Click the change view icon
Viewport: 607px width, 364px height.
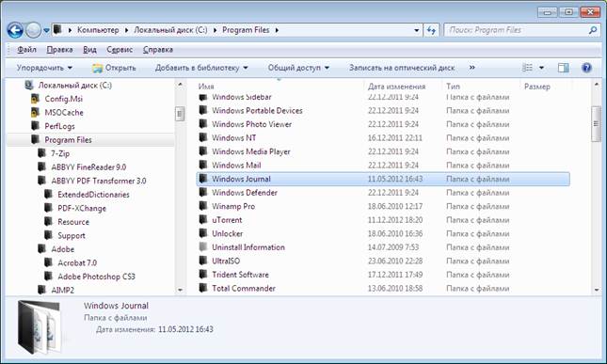click(x=527, y=68)
